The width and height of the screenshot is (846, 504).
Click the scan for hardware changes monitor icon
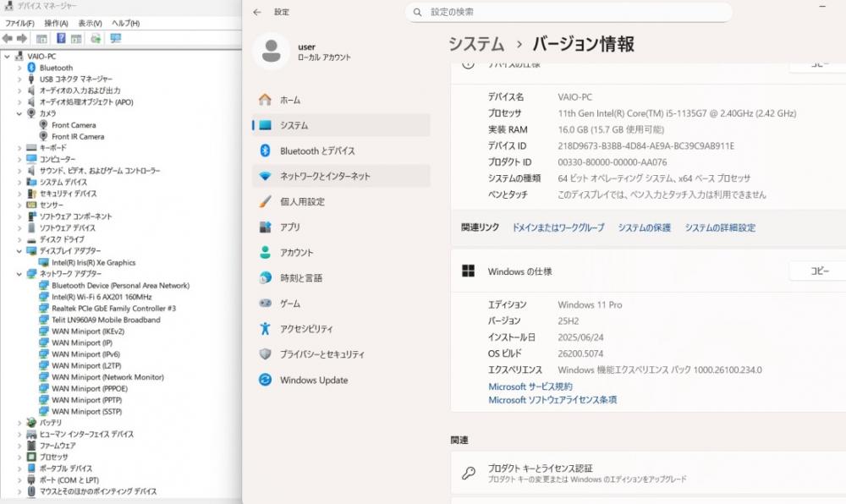tap(115, 38)
